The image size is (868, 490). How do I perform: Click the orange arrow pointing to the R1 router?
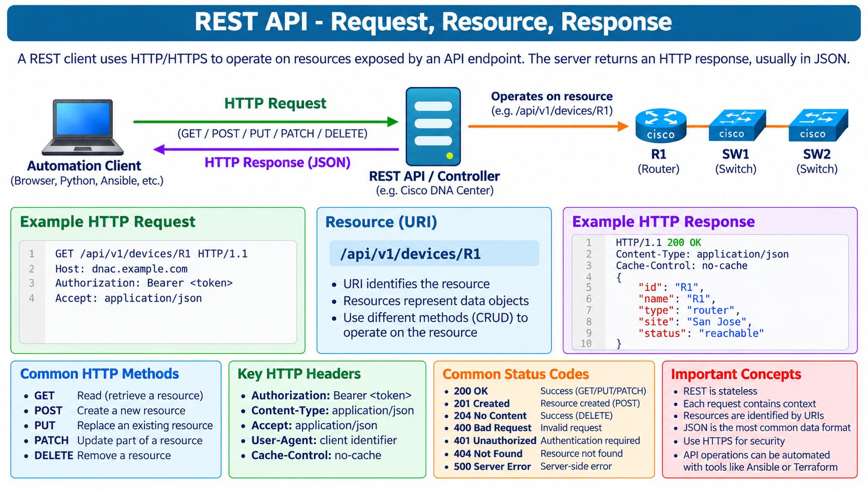(x=548, y=126)
